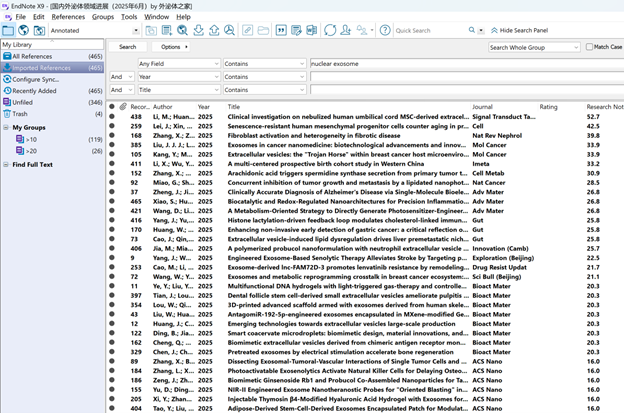This screenshot has width=624, height=413.
Task: Click the Export references icon
Action: pos(214,30)
